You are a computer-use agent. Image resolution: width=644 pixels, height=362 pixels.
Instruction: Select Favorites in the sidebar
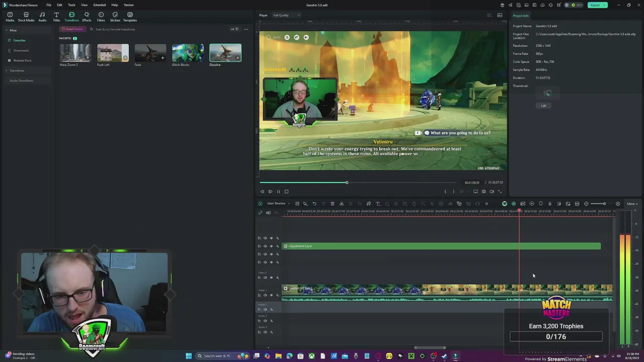point(19,40)
